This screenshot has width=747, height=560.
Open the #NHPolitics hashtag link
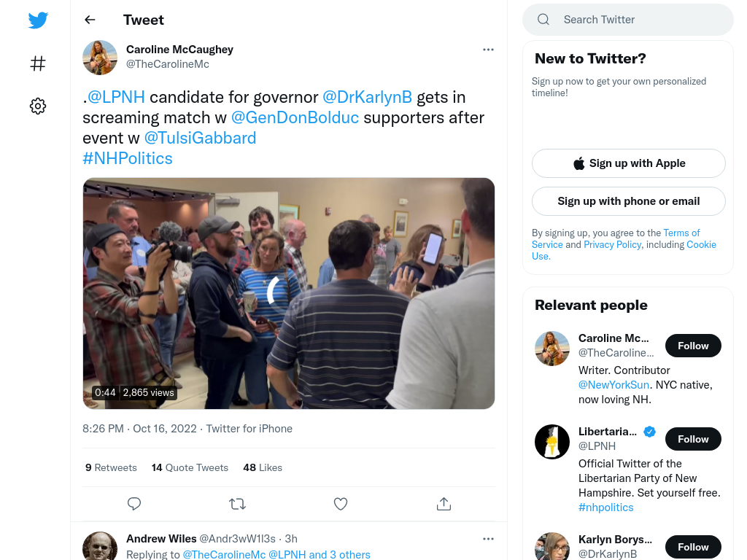click(128, 158)
